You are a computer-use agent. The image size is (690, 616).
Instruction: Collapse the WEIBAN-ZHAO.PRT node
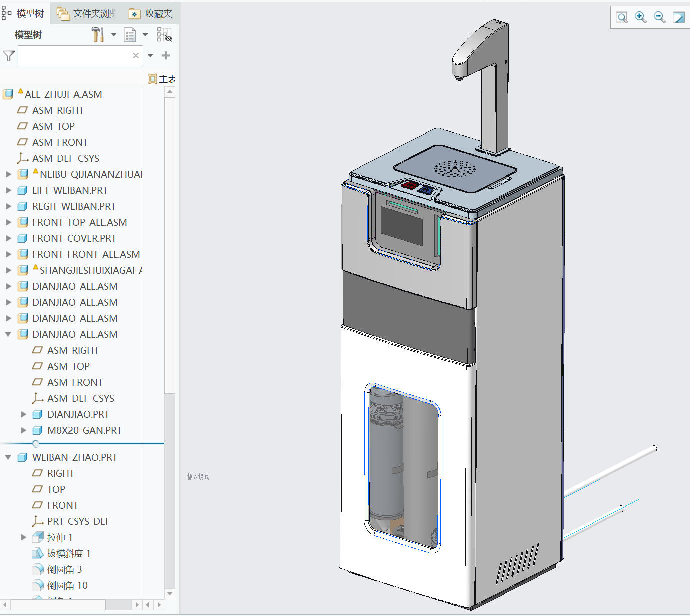pyautogui.click(x=8, y=457)
